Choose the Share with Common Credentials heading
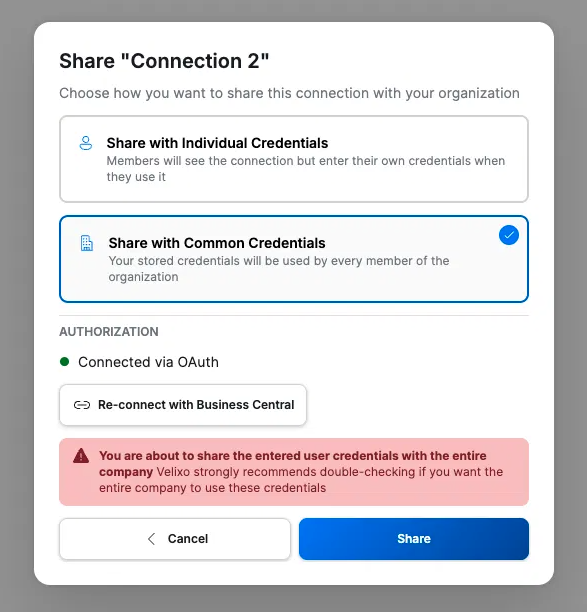The image size is (587, 612). pyautogui.click(x=217, y=243)
